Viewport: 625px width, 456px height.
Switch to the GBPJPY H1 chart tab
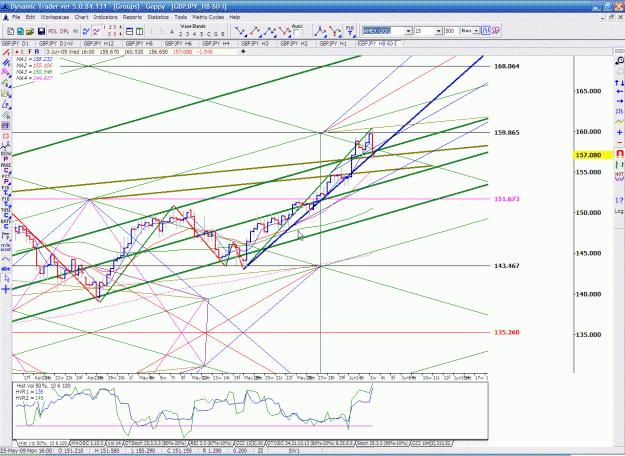(333, 43)
